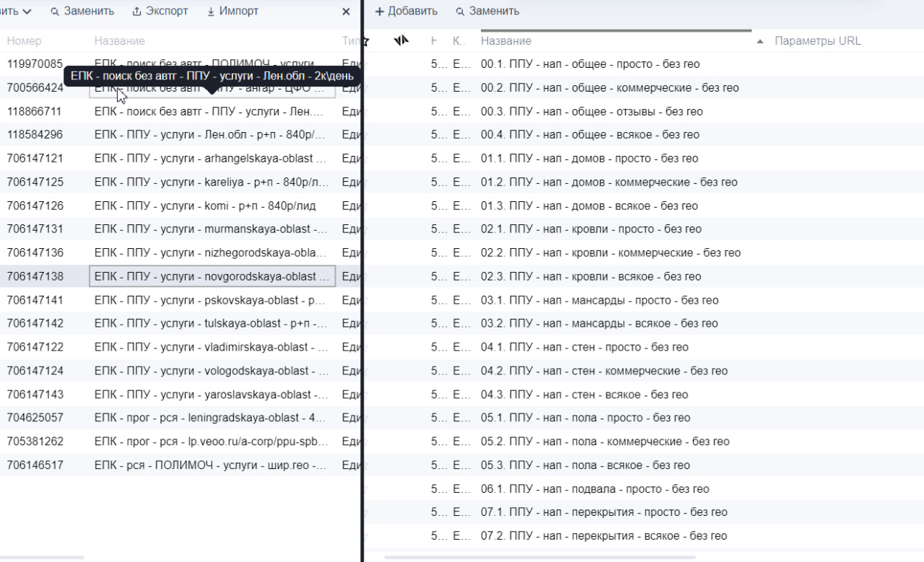Click the horizontal scrollbar under the campaigns list

(x=43, y=557)
